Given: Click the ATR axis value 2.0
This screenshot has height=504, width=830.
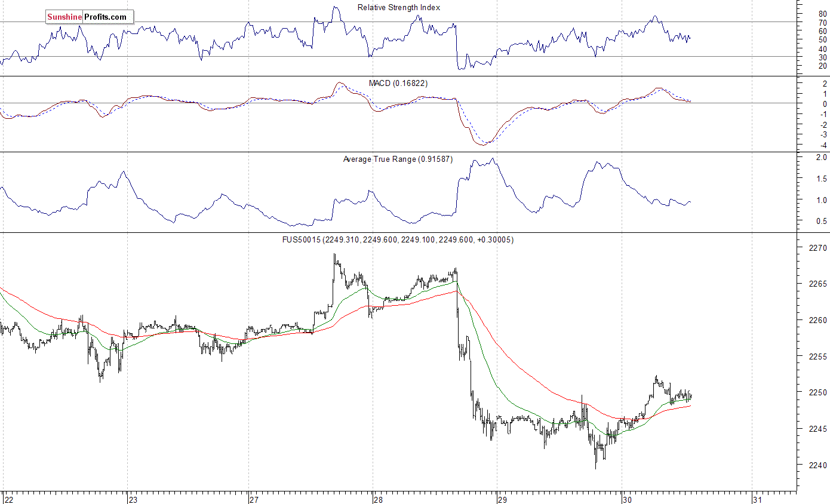Looking at the screenshot, I should 822,157.
